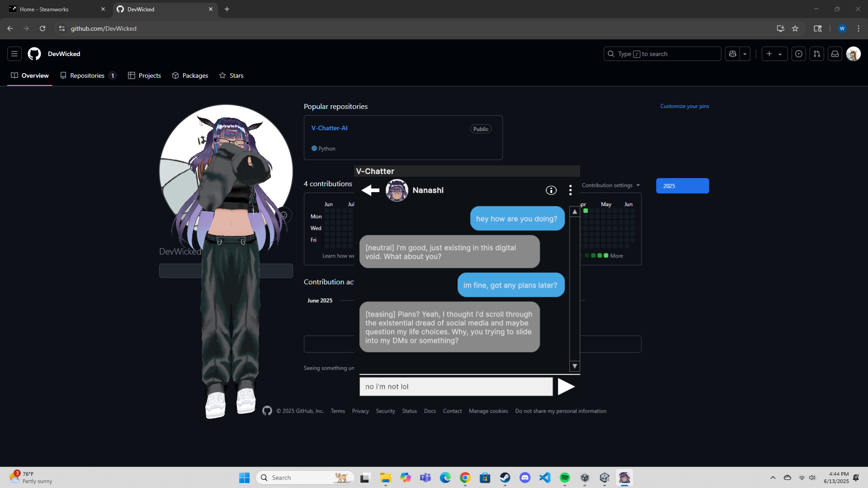Switch to the Repositories tab
The height and width of the screenshot is (488, 868).
point(88,75)
